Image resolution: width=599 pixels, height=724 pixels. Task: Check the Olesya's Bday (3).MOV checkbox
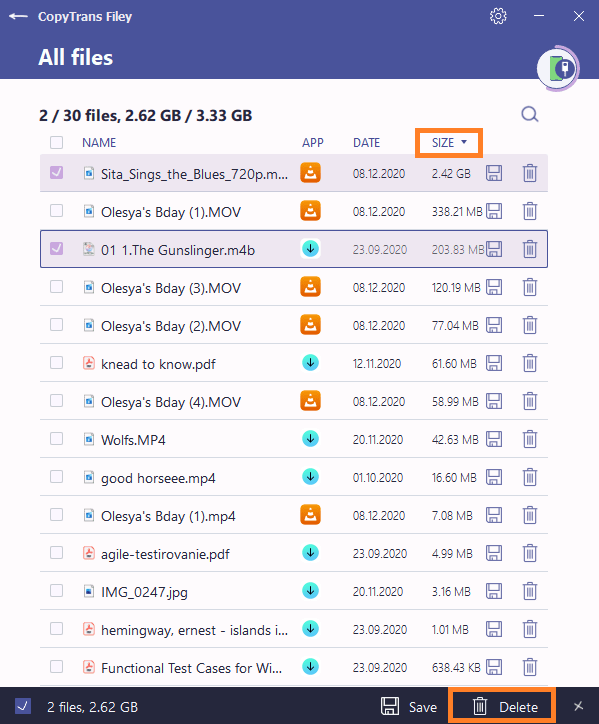click(56, 287)
